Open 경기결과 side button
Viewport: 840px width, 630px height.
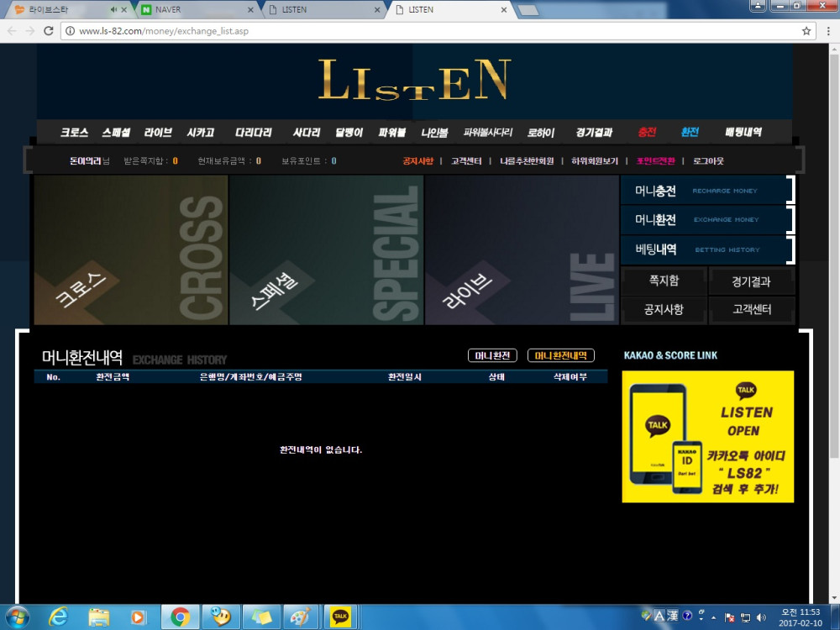751,281
